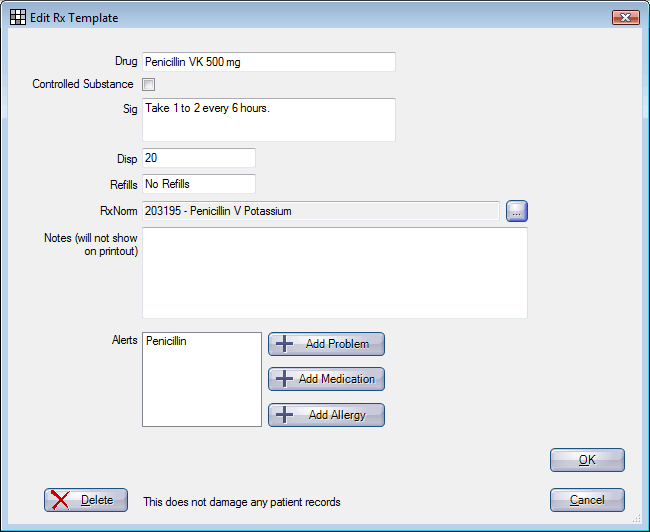Cancel editing the Rx template
This screenshot has height=532, width=650.
587,500
